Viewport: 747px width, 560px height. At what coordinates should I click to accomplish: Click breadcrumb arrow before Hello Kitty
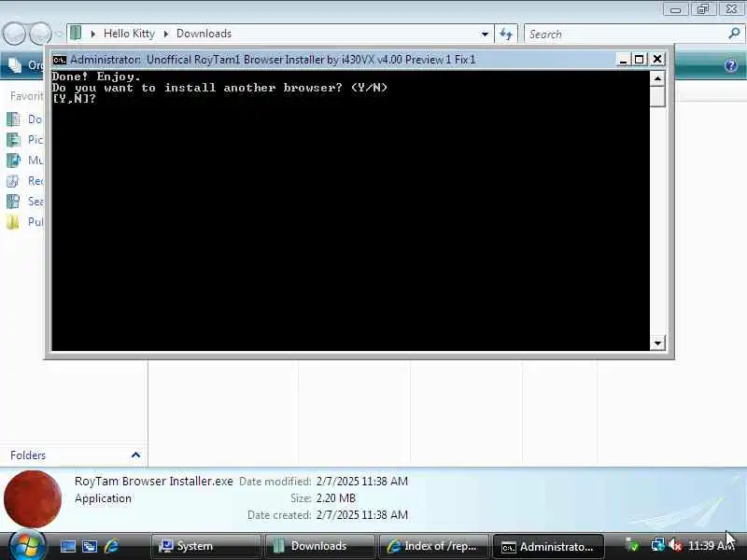[x=92, y=34]
